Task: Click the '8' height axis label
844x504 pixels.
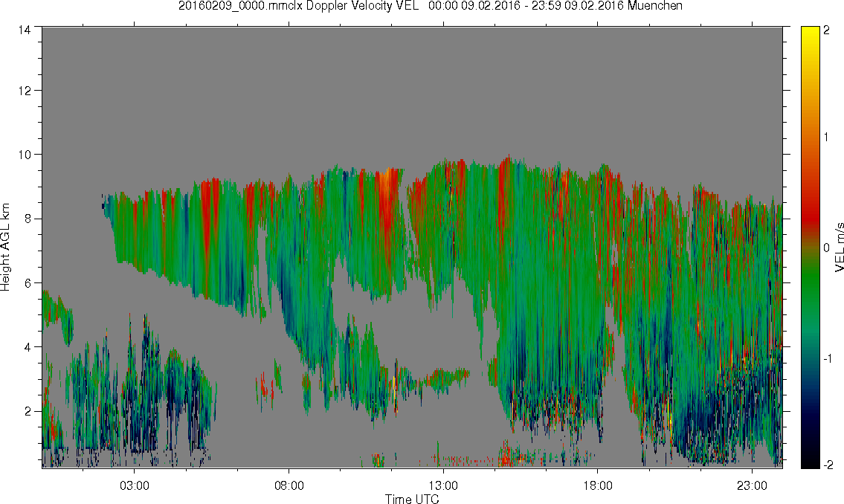Action: tap(28, 219)
